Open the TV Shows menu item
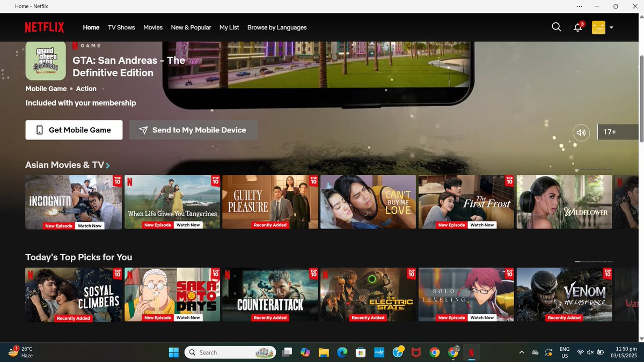Image resolution: width=644 pixels, height=362 pixels. pyautogui.click(x=121, y=27)
